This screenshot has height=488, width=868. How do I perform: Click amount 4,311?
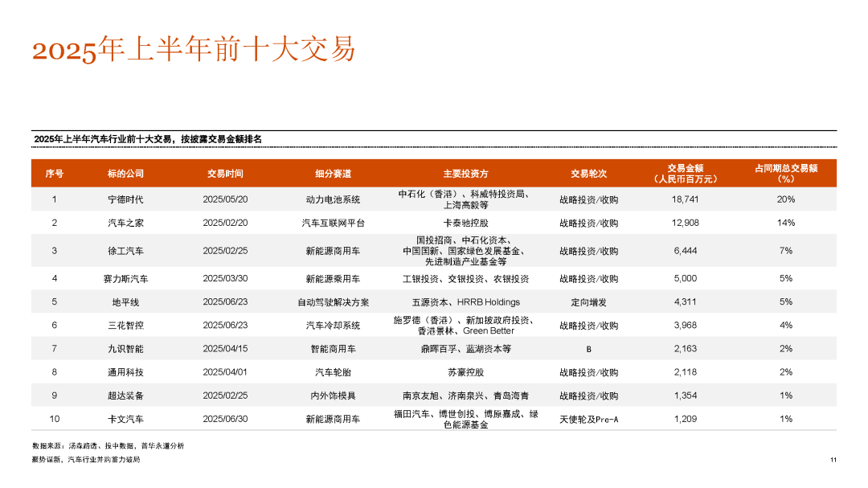tap(686, 301)
